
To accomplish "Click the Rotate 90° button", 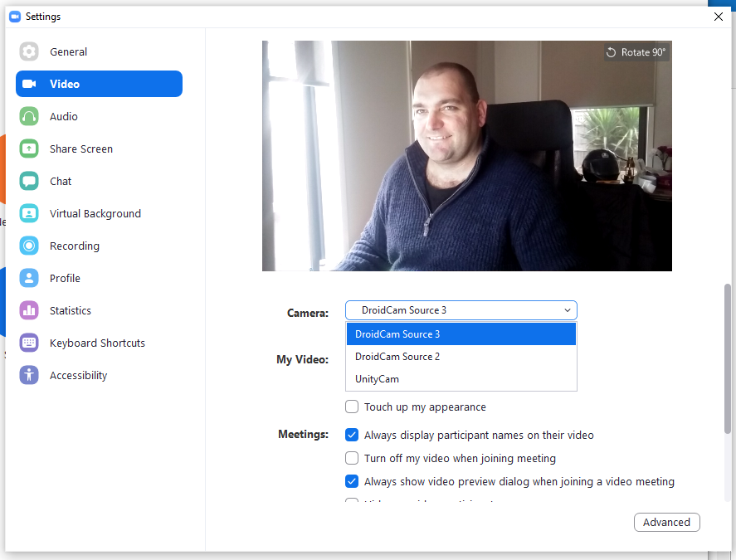I will pyautogui.click(x=636, y=52).
